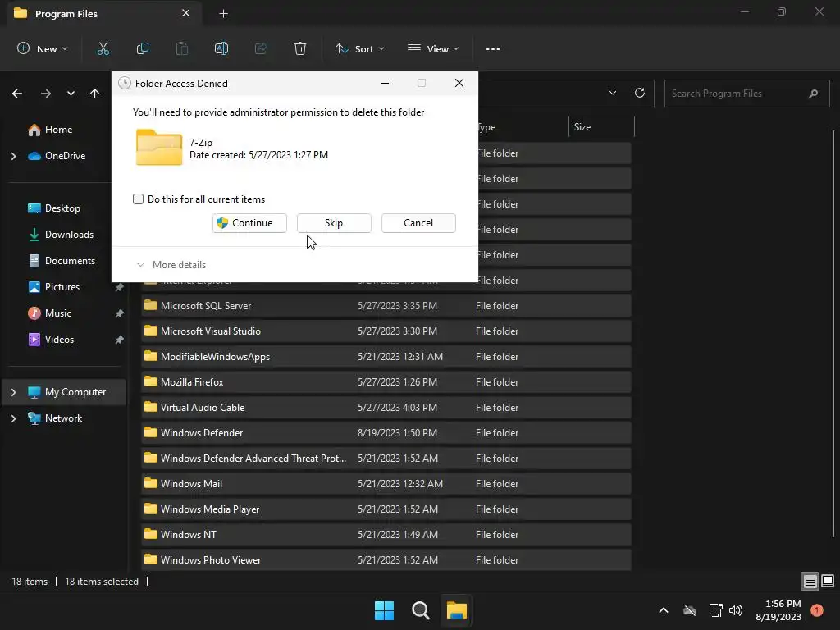840x630 pixels.
Task: Click Continue in Folder Access Denied dialog
Action: 249,223
